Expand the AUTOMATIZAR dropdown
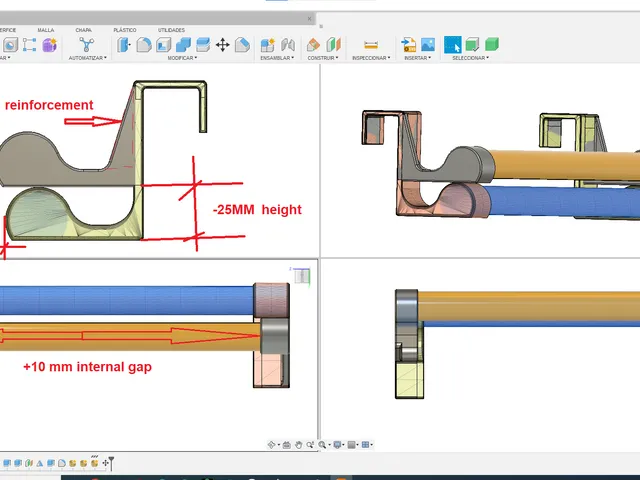This screenshot has height=480, width=640. tap(87, 58)
